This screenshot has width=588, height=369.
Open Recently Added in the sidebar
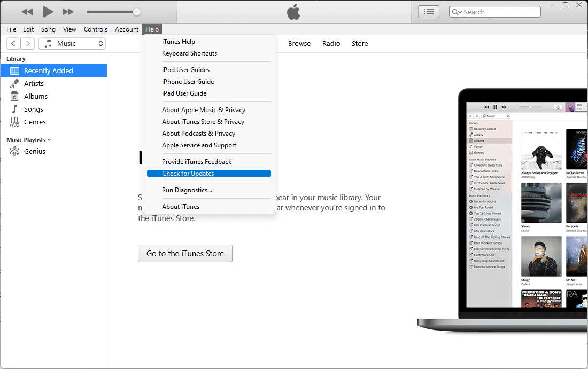tap(48, 70)
